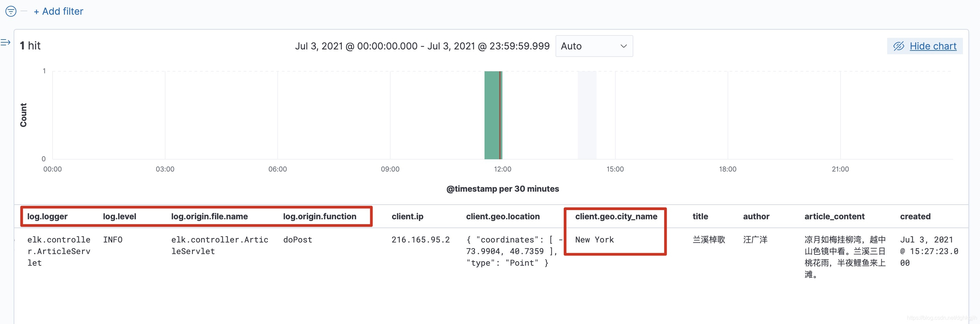Select the title column header
The image size is (980, 324).
tap(700, 216)
